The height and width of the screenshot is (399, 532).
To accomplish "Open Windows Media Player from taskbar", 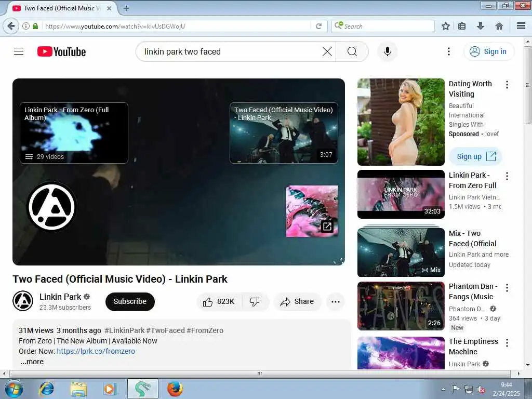I will click(110, 389).
